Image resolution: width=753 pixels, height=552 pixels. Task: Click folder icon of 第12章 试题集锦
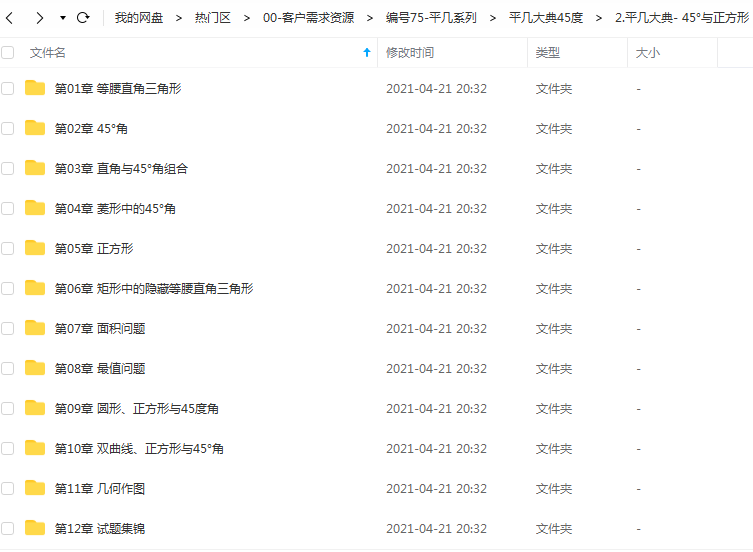tap(35, 528)
